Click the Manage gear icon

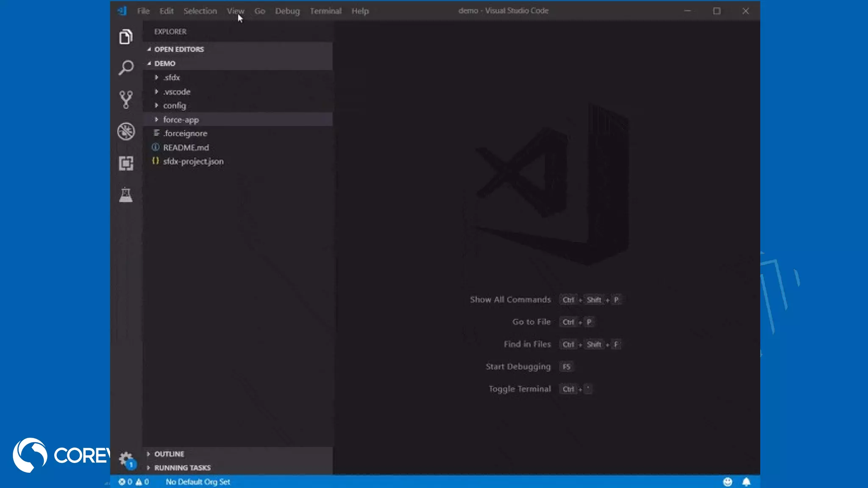tap(125, 459)
